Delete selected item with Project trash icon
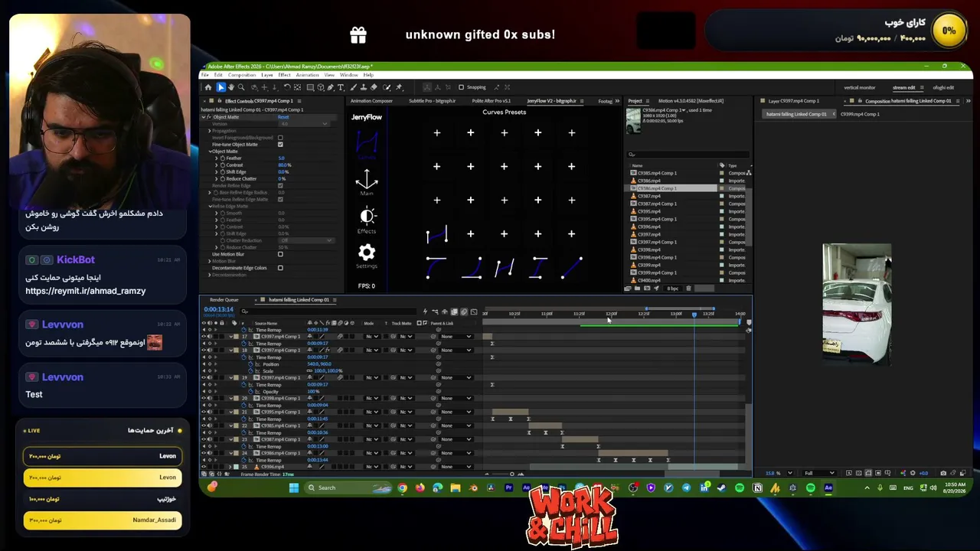This screenshot has height=551, width=980. [x=688, y=289]
